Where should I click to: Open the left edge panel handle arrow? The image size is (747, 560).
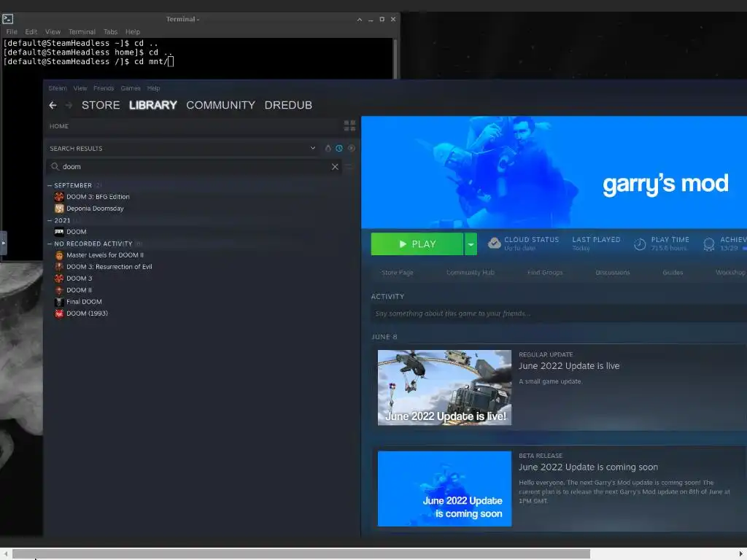4,243
